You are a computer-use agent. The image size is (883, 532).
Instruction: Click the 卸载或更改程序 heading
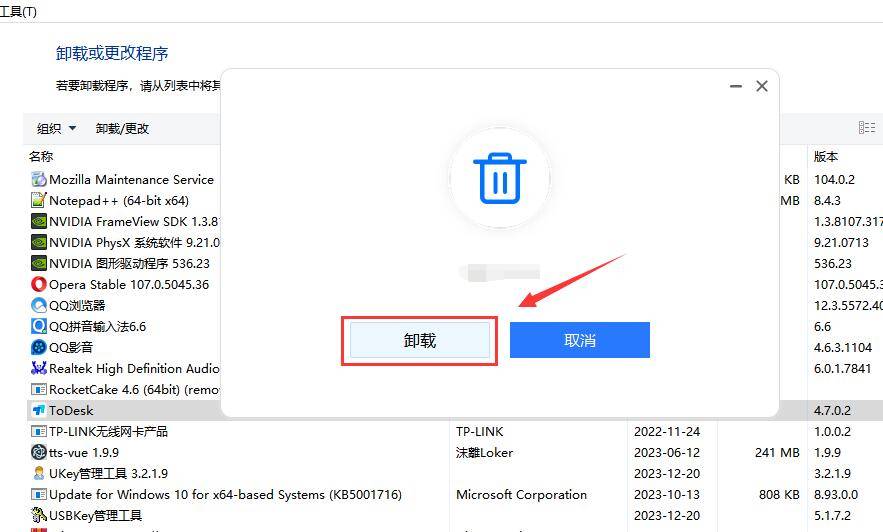coord(112,53)
